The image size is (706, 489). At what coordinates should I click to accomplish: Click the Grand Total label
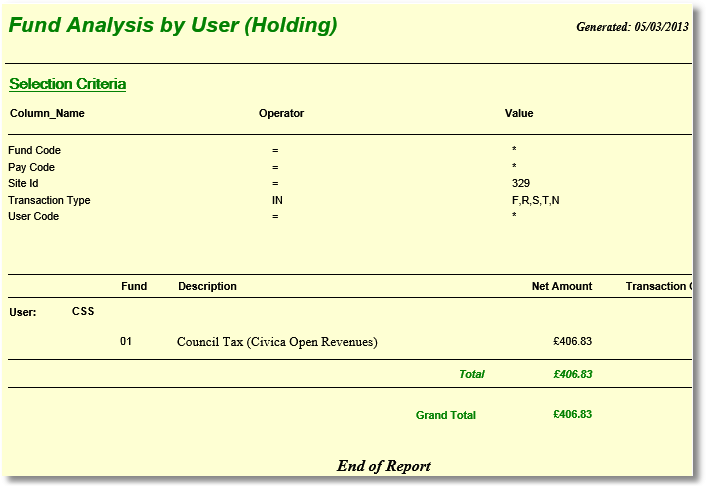point(446,415)
